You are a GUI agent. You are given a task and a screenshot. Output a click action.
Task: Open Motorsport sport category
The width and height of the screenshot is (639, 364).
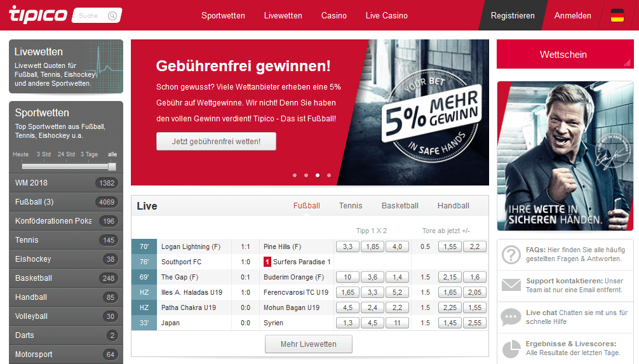pos(66,354)
